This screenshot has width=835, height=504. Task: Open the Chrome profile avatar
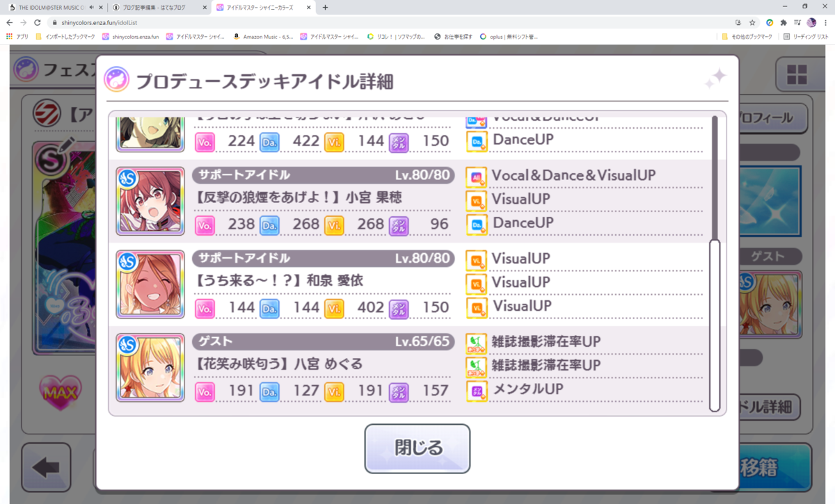tap(811, 22)
